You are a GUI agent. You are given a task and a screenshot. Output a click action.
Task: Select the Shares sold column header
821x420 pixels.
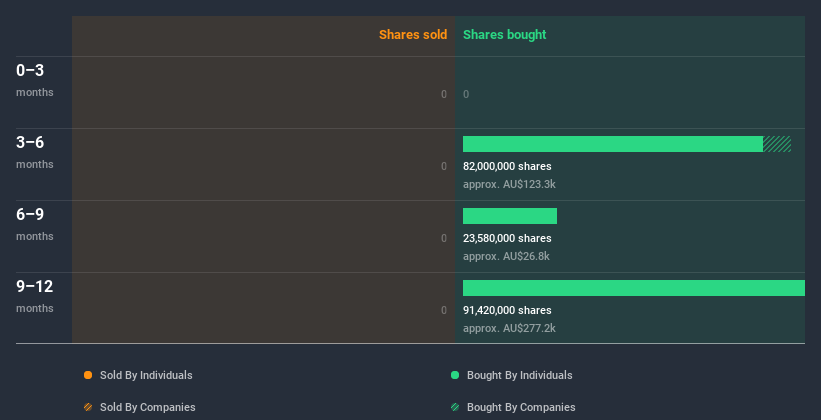click(412, 35)
